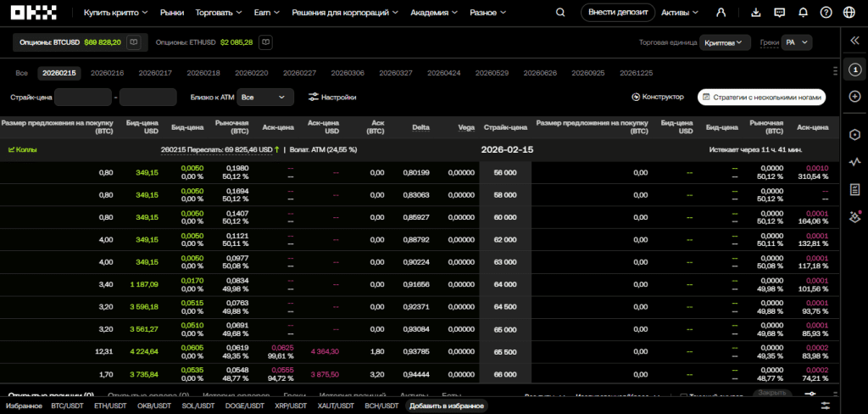Click bid price 1 187,09 USD
Image resolution: width=868 pixels, height=414 pixels.
[144, 284]
